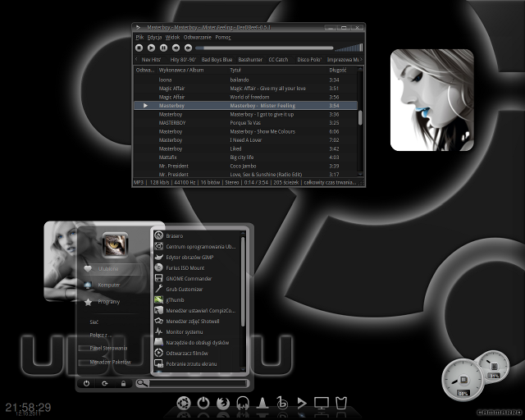Open the Odtwarzanie menu
This screenshot has height=420, width=525.
[x=198, y=37]
